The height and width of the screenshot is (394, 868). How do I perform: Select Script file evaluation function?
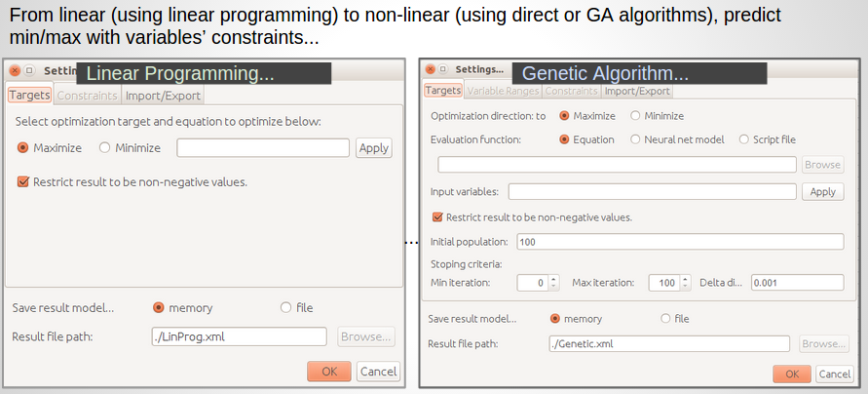click(745, 139)
